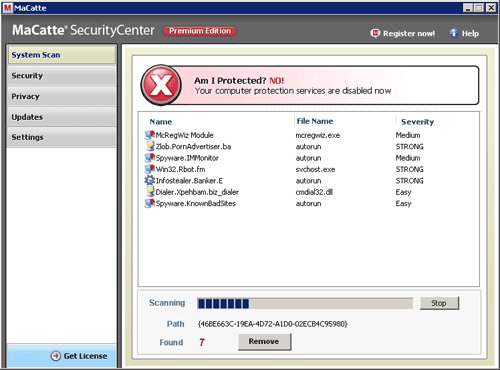This screenshot has height=370, width=500.
Task: Click the McRegWiz Module threat icon
Action: click(150, 135)
